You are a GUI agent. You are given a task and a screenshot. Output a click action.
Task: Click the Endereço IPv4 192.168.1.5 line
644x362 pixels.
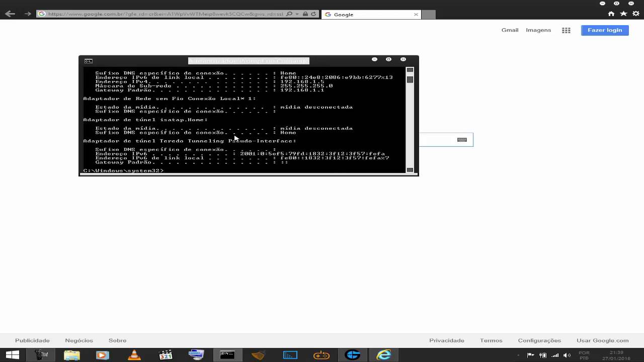tap(210, 81)
